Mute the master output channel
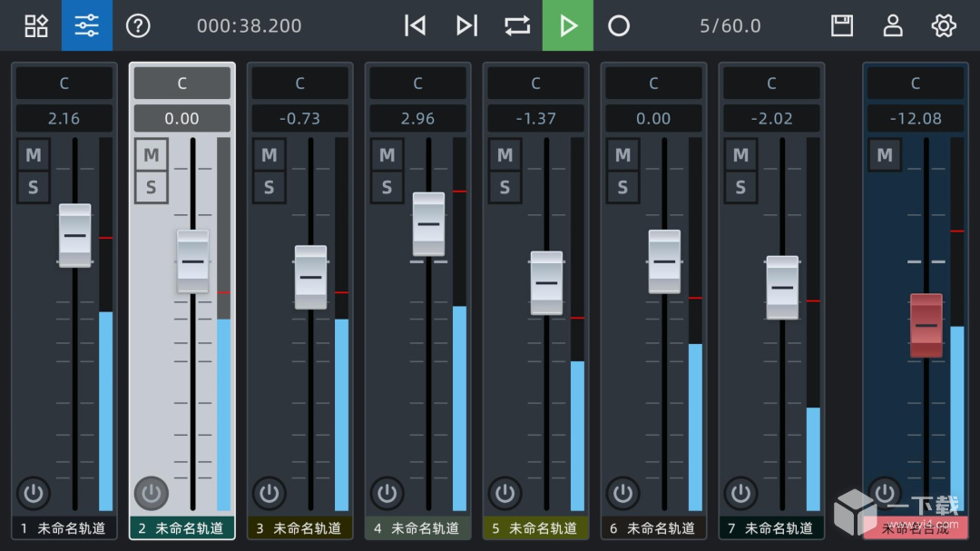 885,154
